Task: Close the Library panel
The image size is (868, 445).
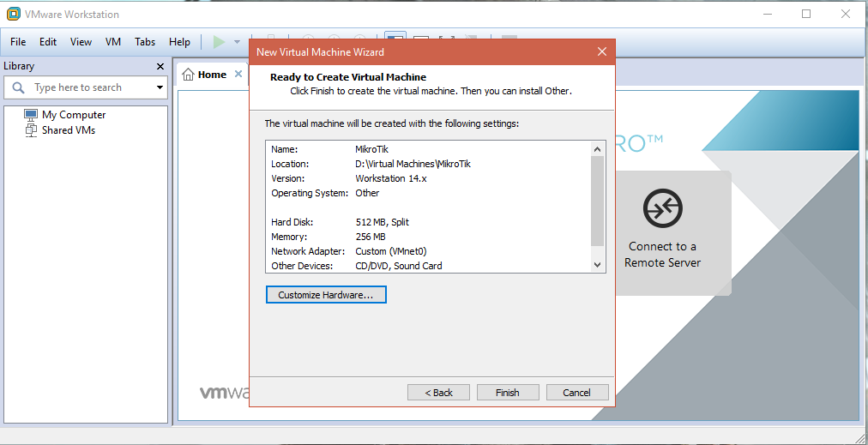Action: (160, 66)
